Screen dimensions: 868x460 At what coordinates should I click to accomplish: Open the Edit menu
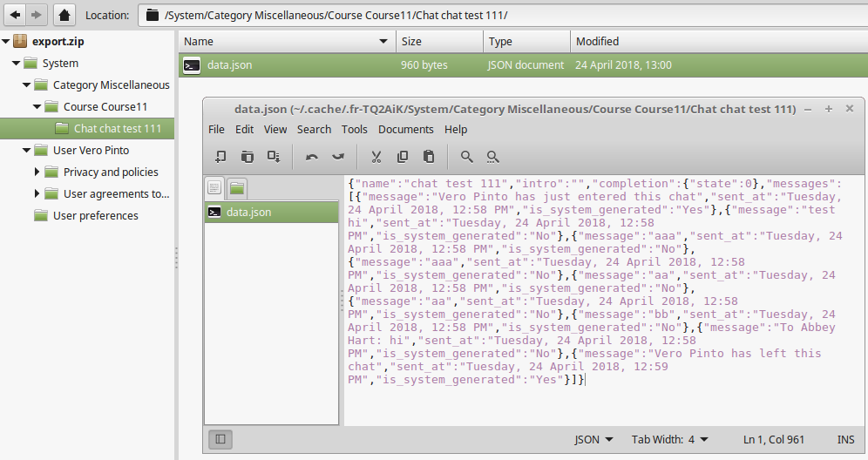click(x=244, y=129)
